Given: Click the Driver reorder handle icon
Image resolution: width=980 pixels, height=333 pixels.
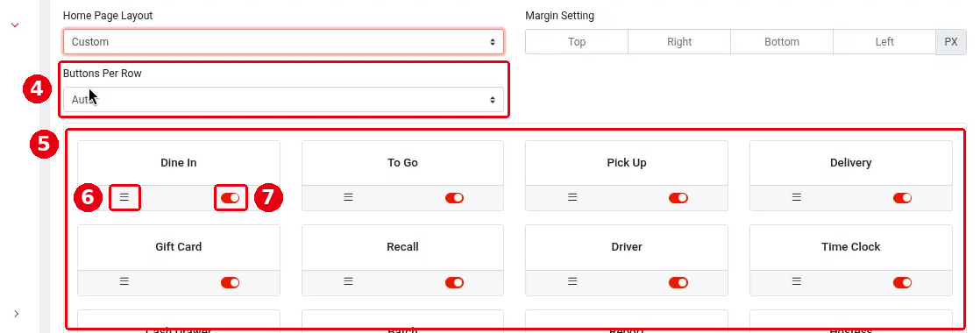Looking at the screenshot, I should pyautogui.click(x=572, y=282).
